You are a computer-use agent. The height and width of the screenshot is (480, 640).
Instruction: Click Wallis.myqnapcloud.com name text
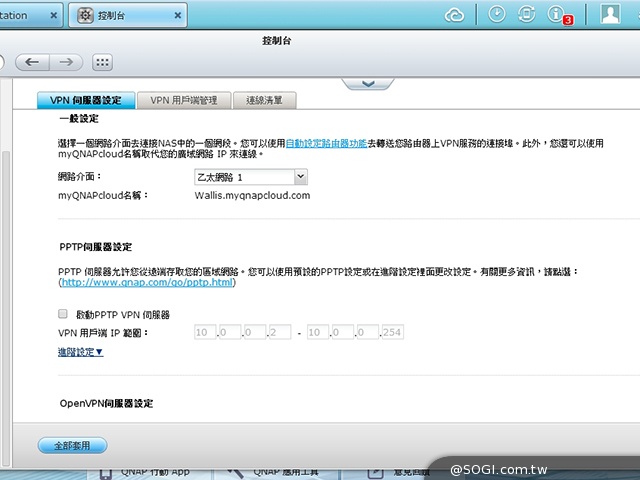coord(252,196)
